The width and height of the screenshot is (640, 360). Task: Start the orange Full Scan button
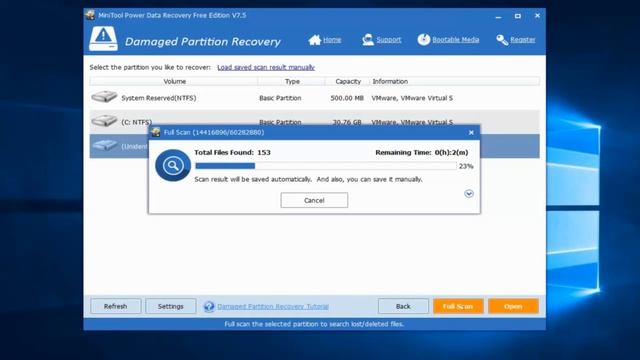[x=458, y=306]
